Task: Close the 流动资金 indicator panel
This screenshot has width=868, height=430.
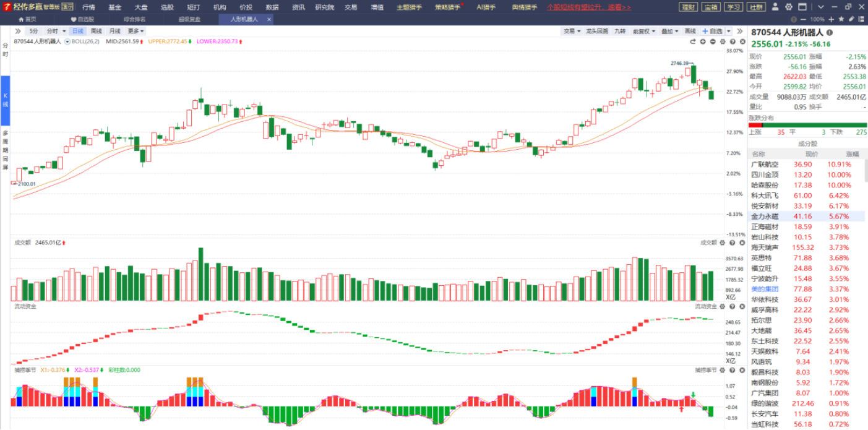Action: click(742, 306)
